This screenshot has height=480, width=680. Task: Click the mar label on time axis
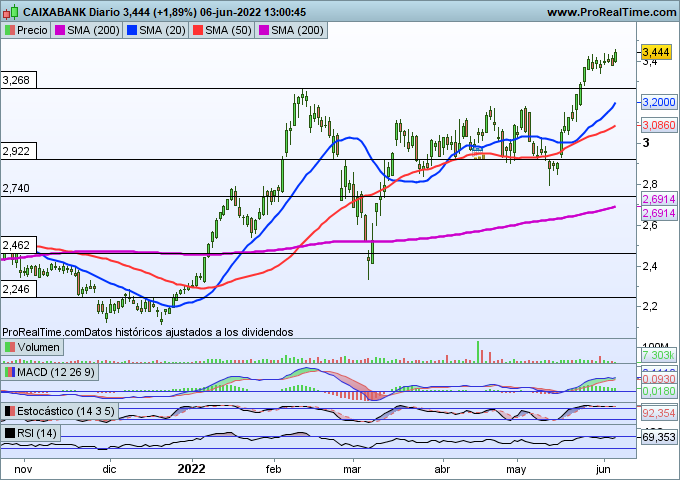(352, 470)
